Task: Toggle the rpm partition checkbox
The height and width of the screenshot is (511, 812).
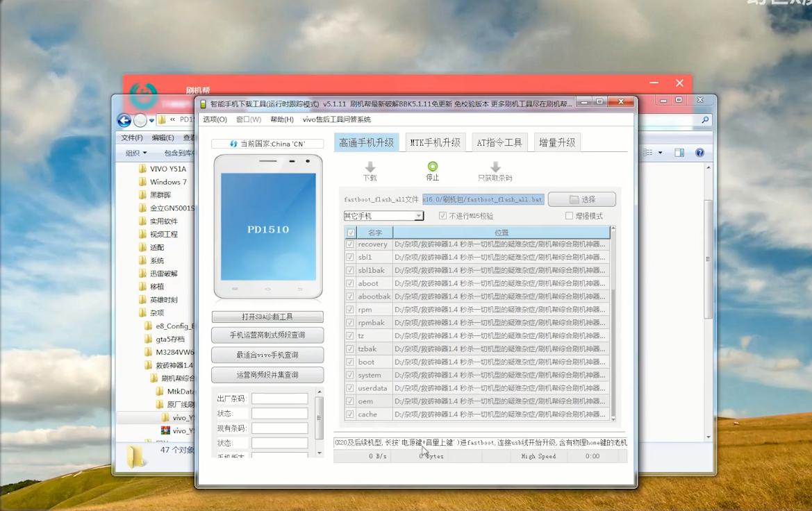Action: pos(350,310)
